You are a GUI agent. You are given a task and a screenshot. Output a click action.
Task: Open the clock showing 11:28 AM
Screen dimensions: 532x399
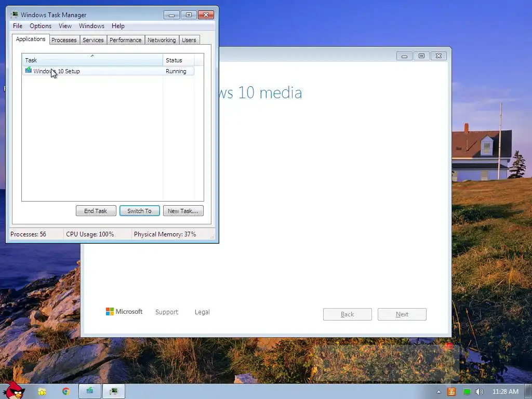(x=505, y=392)
